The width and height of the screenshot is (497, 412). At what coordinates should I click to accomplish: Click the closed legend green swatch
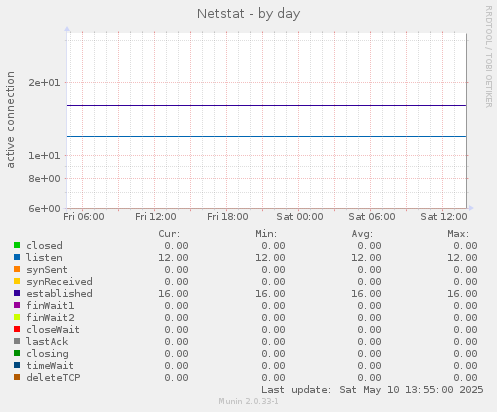pos(17,245)
